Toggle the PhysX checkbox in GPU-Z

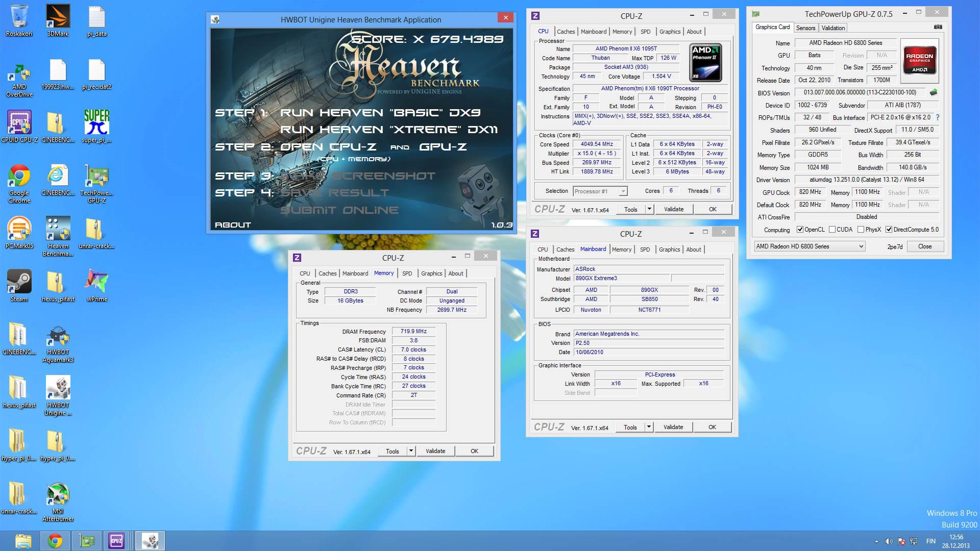coord(861,230)
